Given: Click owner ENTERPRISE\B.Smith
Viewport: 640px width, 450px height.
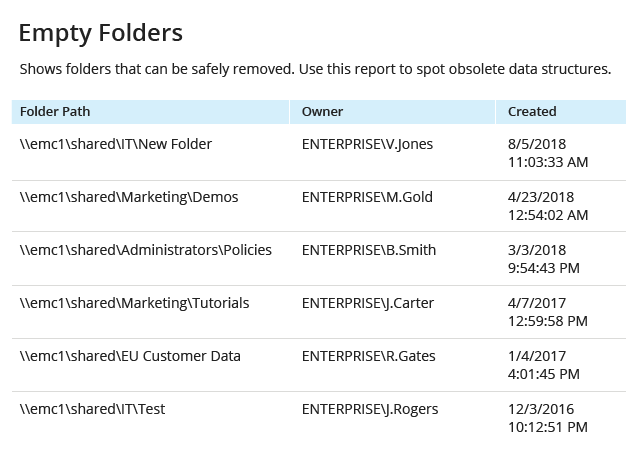Looking at the screenshot, I should [369, 250].
